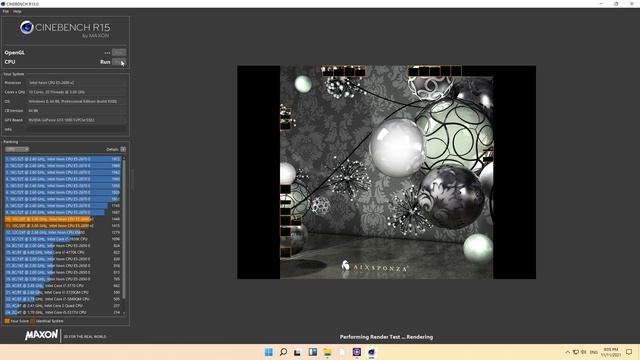Screen dimensions: 640x360
Task: Click the network tray icon
Action: (x=576, y=352)
